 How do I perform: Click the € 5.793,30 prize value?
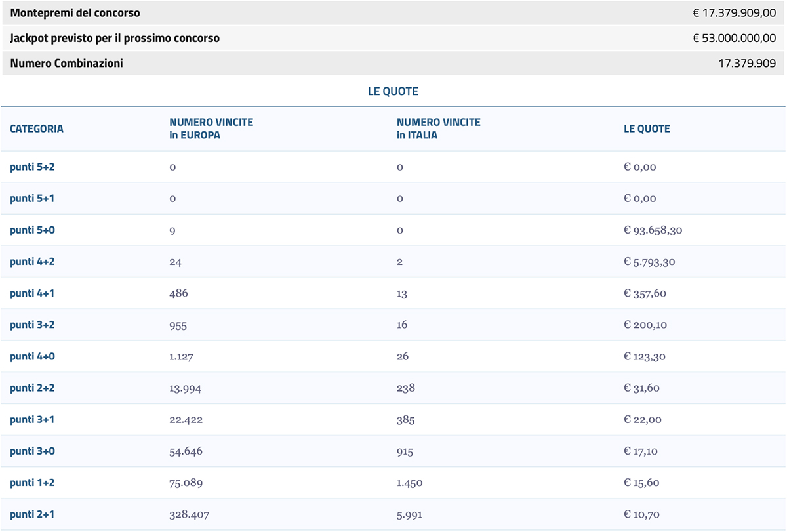tap(649, 262)
